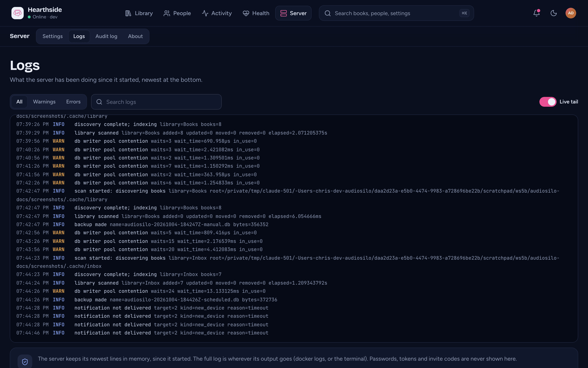Screen dimensions: 588x368
Task: Click the Library books icon
Action: tap(128, 13)
